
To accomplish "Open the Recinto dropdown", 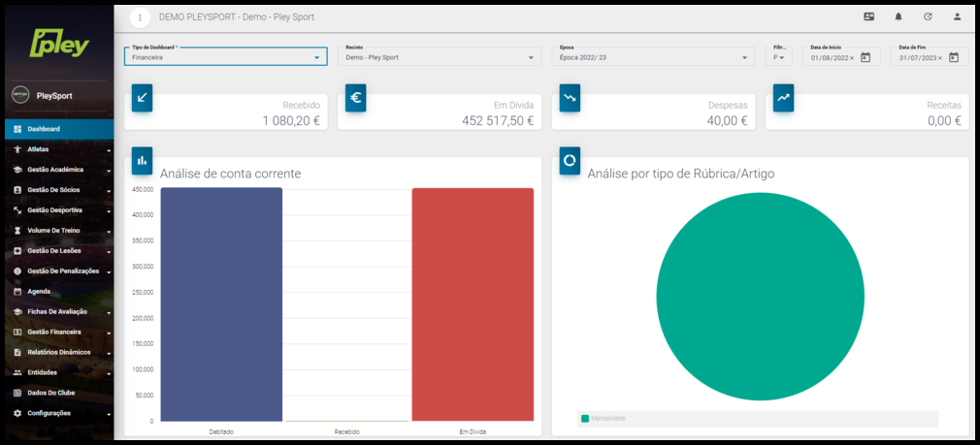I will tap(439, 57).
